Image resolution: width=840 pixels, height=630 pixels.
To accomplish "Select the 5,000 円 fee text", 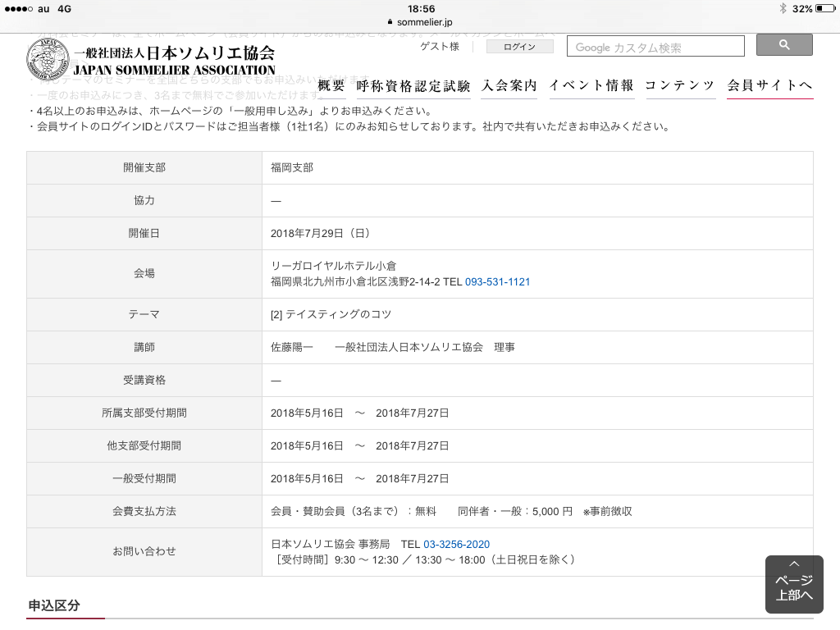I will (552, 512).
